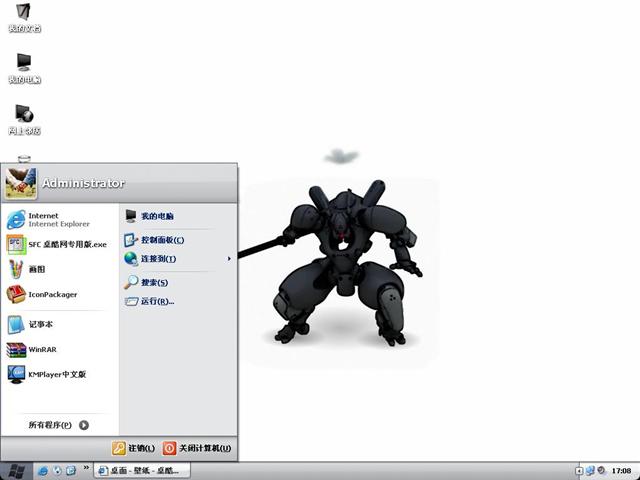Open the 网上邻居 desktop icon
The width and height of the screenshot is (640, 480).
click(x=24, y=119)
